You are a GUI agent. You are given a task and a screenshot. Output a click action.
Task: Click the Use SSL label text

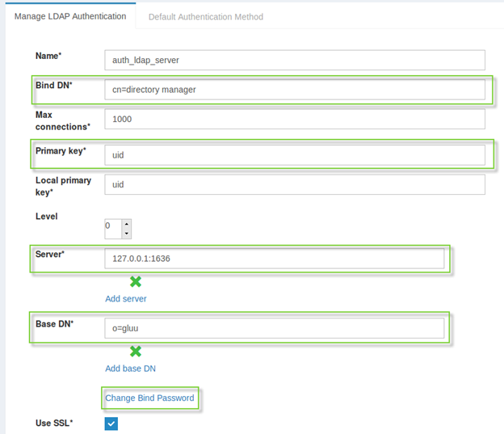[55, 424]
